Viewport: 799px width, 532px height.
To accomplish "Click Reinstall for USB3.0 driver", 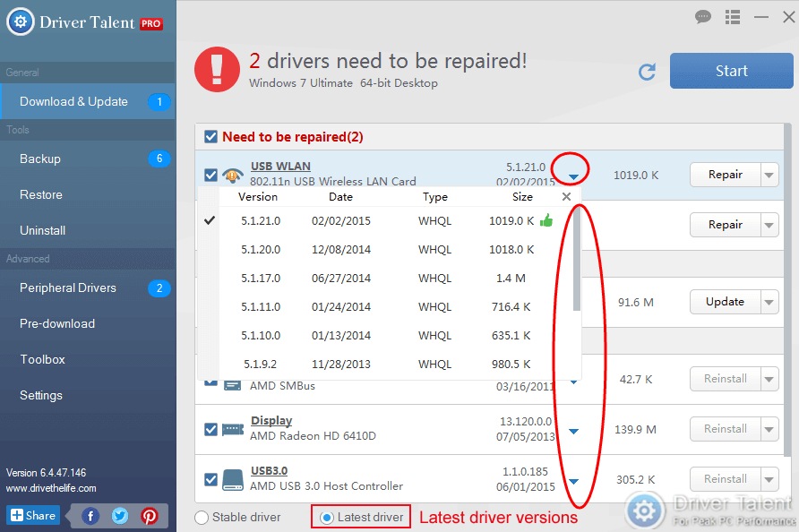I will pos(726,479).
